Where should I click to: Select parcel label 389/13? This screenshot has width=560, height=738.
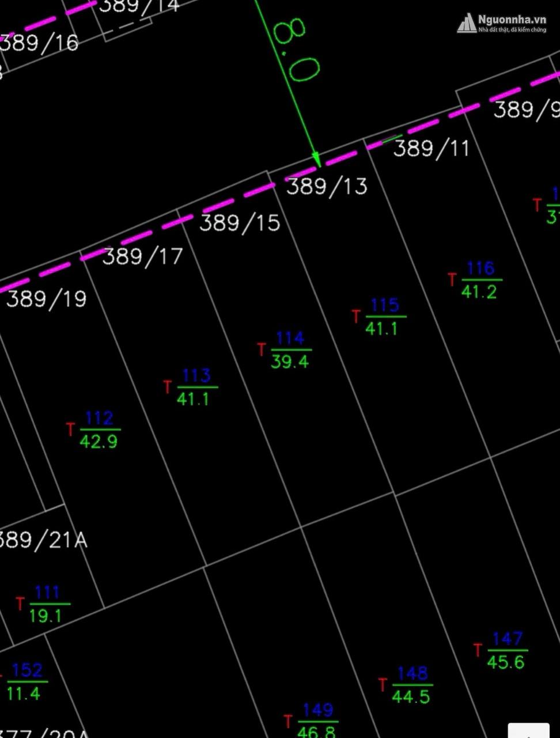pos(327,186)
